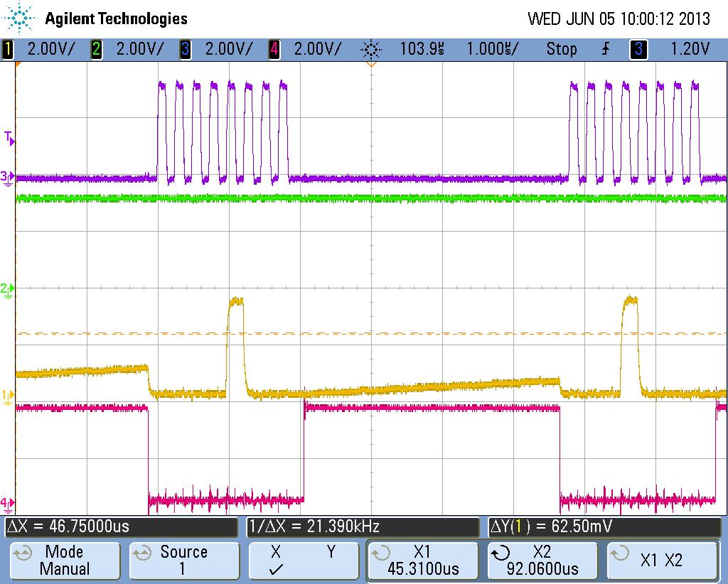Image resolution: width=728 pixels, height=584 pixels.
Task: Click the trigger edge slope icon
Action: tap(606, 49)
